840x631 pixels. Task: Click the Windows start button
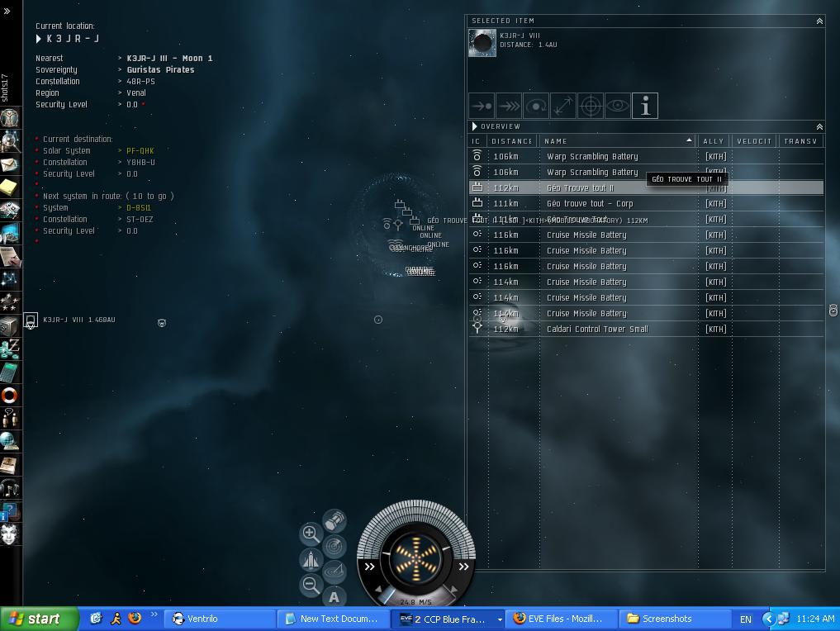[39, 619]
